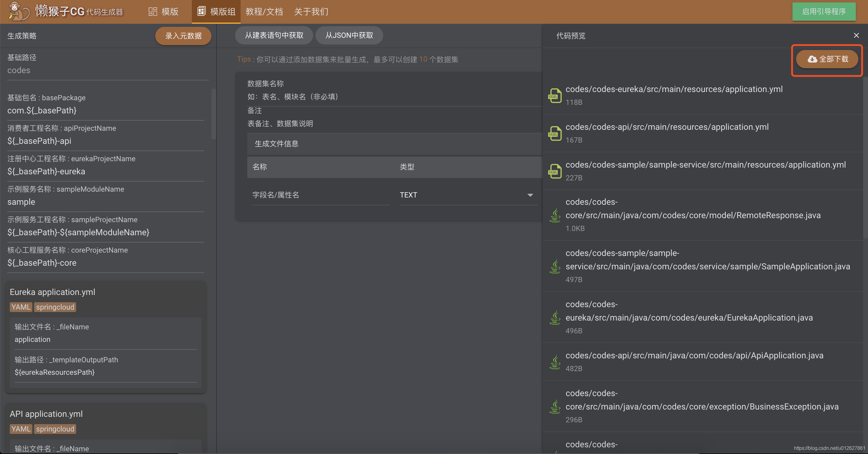
Task: Edit the basePackage field value
Action: pyautogui.click(x=105, y=111)
